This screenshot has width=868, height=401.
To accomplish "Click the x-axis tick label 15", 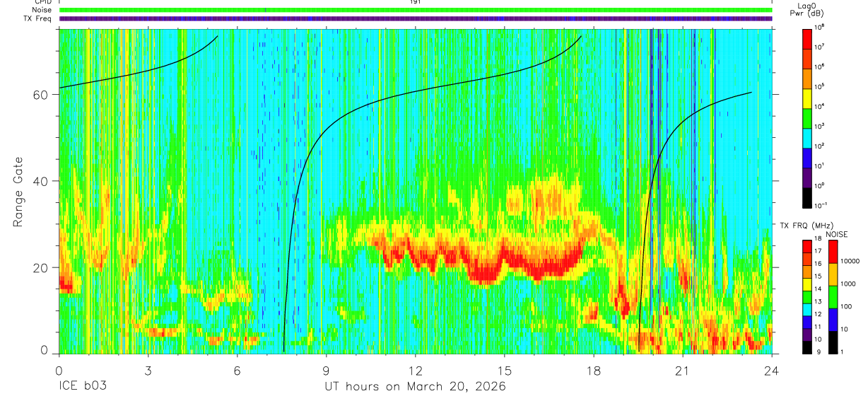I will [x=504, y=371].
